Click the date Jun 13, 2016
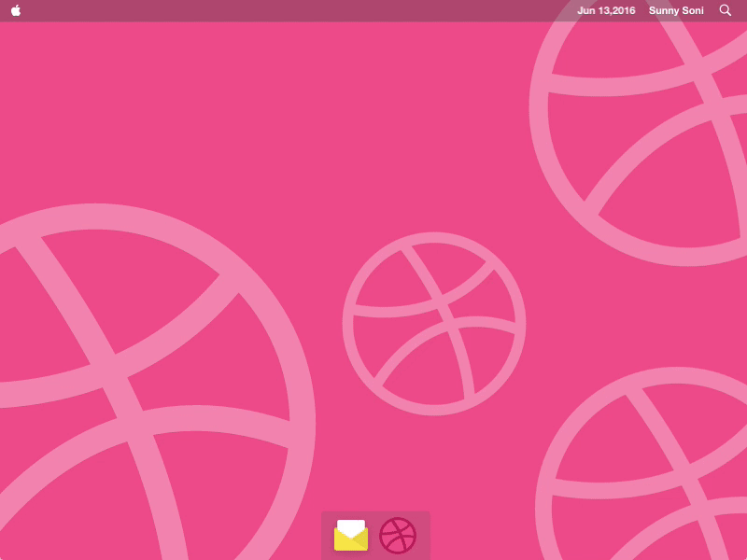The image size is (747, 560). (606, 10)
